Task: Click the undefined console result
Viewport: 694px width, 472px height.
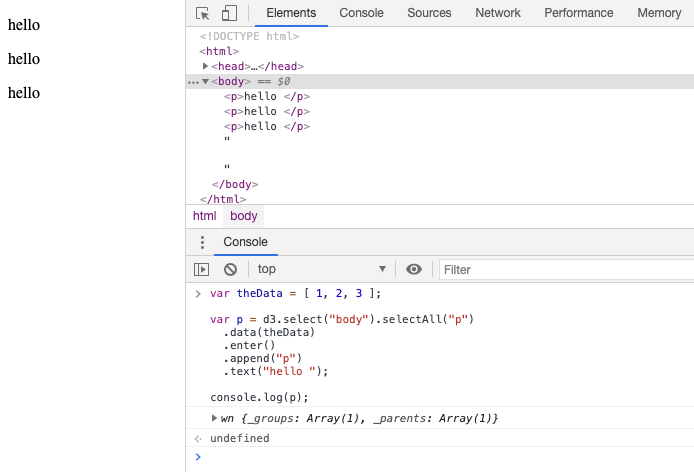Action: pyautogui.click(x=240, y=438)
